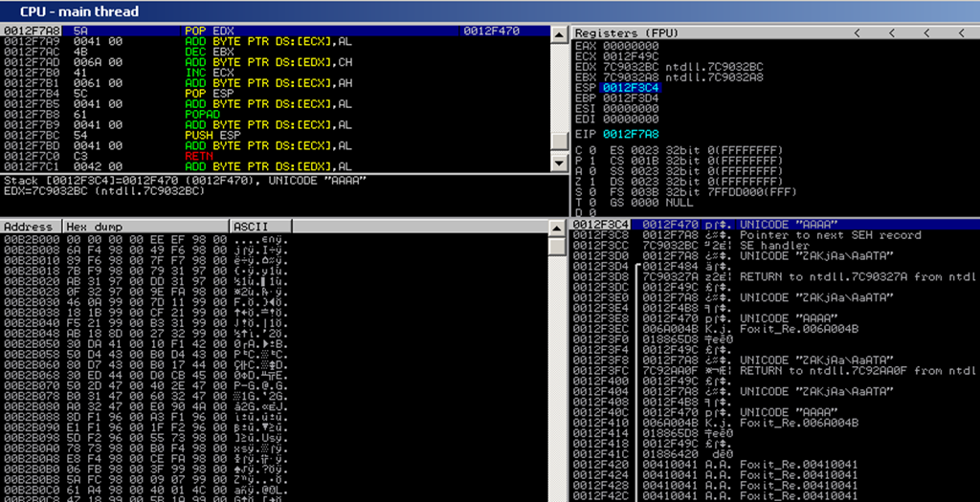980x502 pixels.
Task: Click the Address column header in dump
Action: [31, 227]
